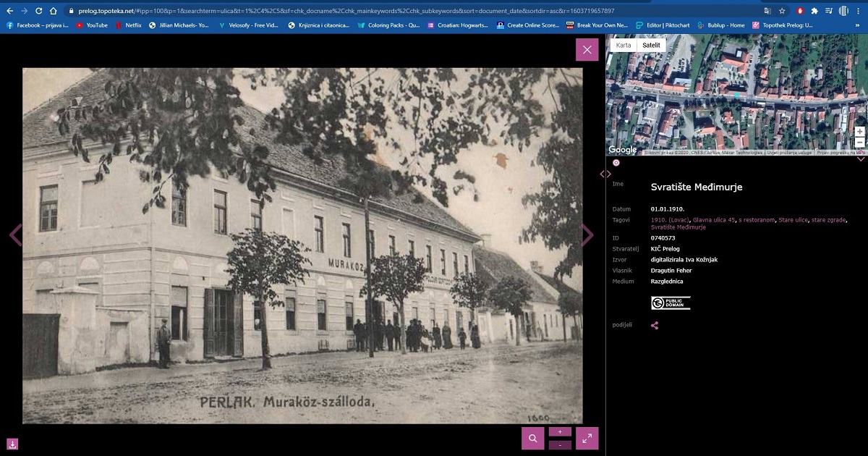Click the magnifier search button below the photo
The image size is (868, 456).
point(532,438)
